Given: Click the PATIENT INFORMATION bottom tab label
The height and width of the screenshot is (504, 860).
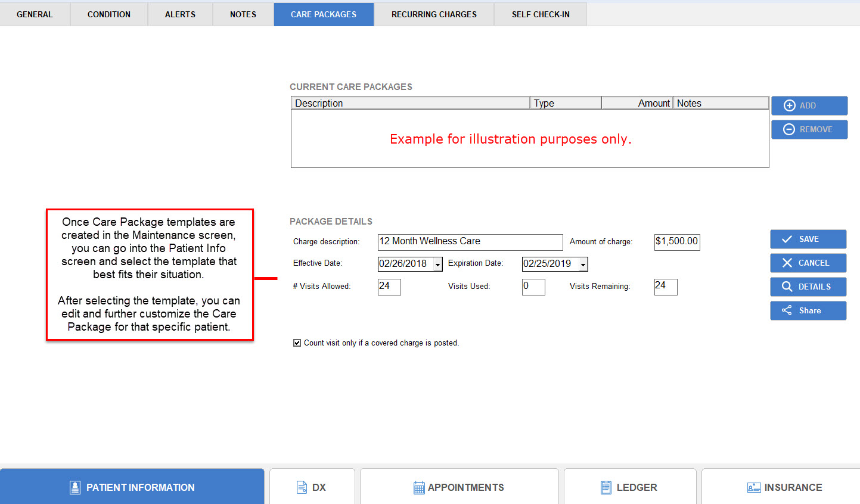Looking at the screenshot, I should tap(141, 487).
